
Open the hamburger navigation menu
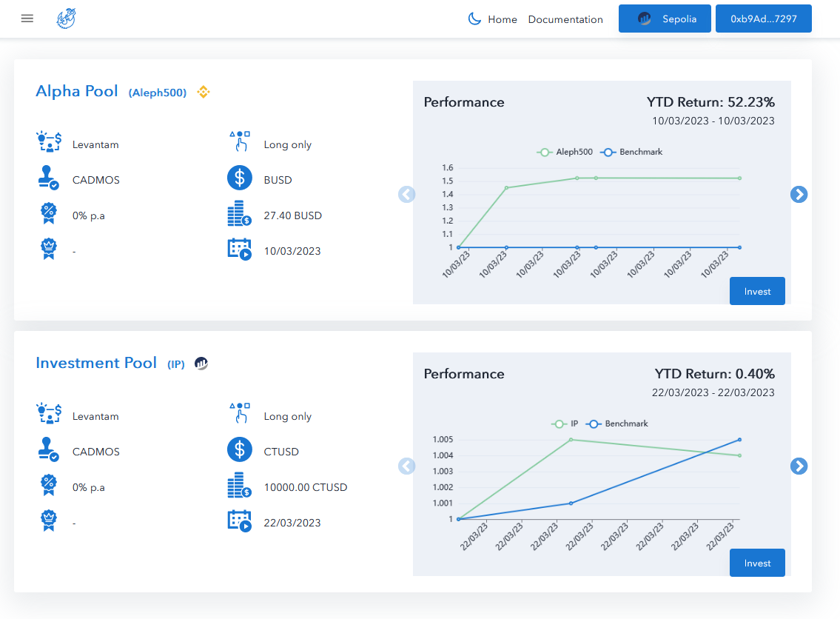pyautogui.click(x=27, y=19)
